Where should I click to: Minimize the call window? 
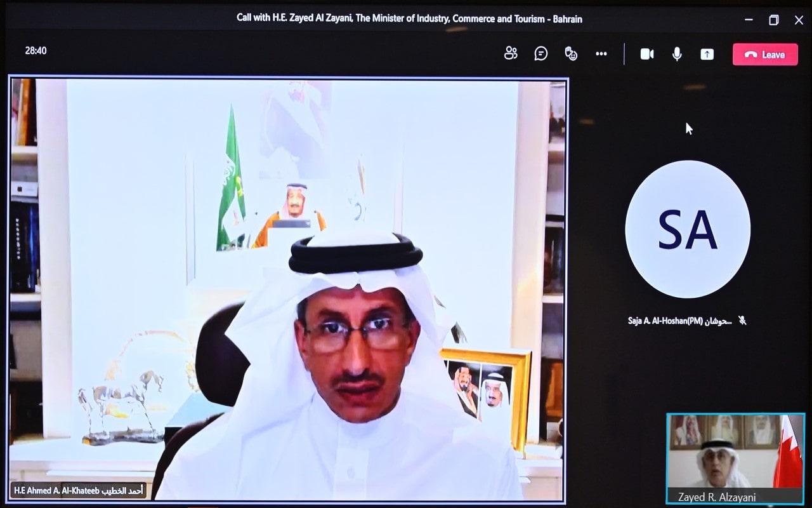pos(747,20)
